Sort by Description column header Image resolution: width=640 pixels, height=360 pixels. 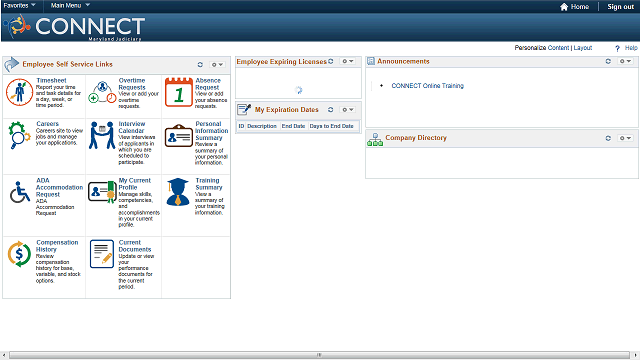tap(262, 126)
